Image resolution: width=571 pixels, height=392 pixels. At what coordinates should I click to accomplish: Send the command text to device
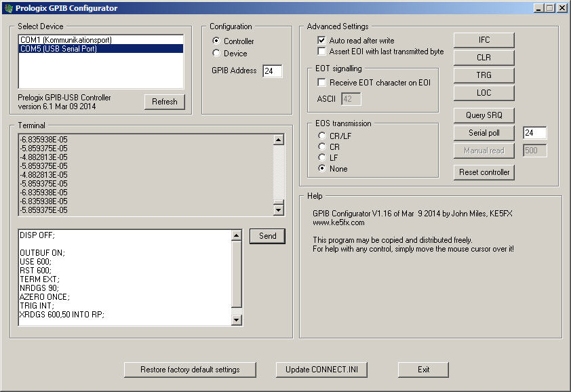(x=267, y=236)
